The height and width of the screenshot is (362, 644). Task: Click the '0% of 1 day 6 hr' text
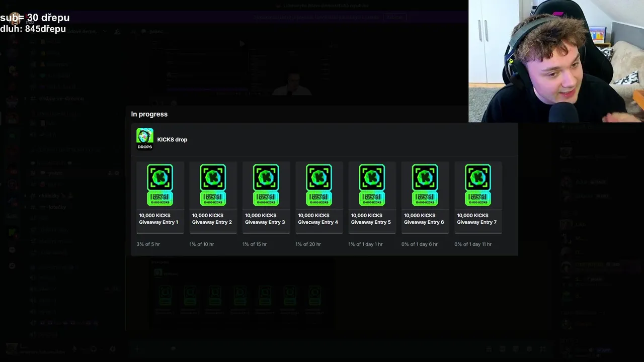click(x=420, y=244)
